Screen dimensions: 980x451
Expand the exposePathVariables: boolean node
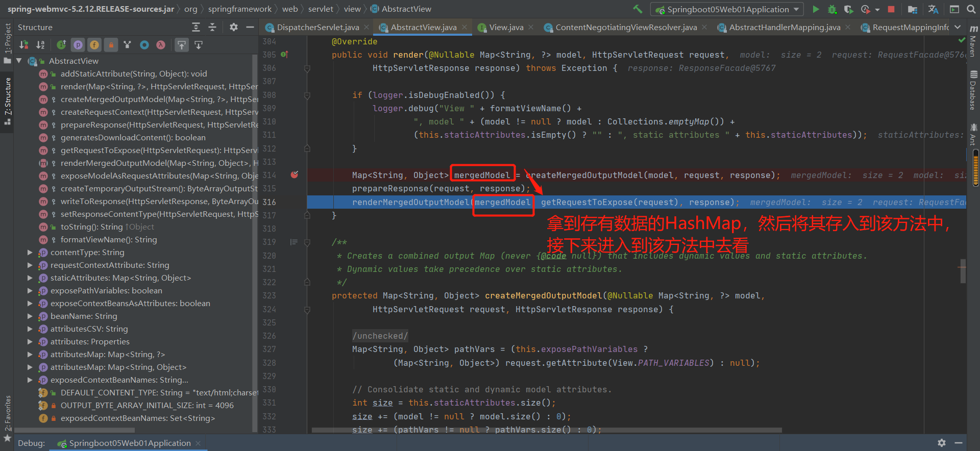[30, 290]
